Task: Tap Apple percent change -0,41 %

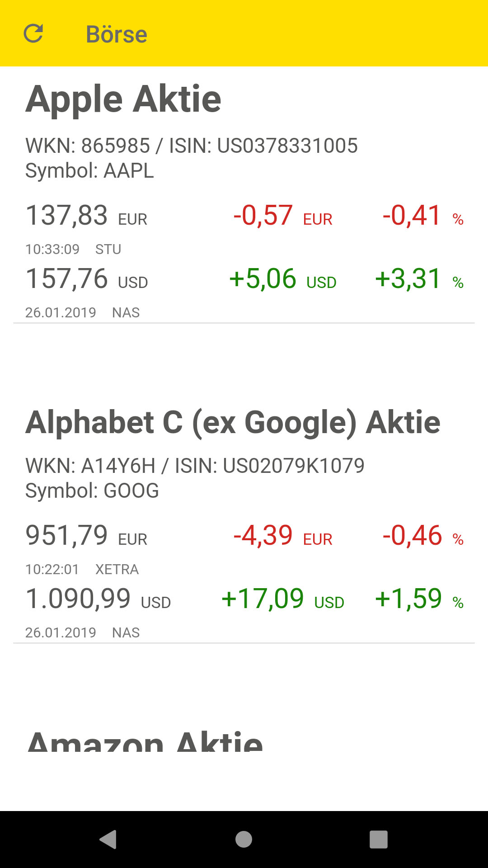Action: click(422, 215)
